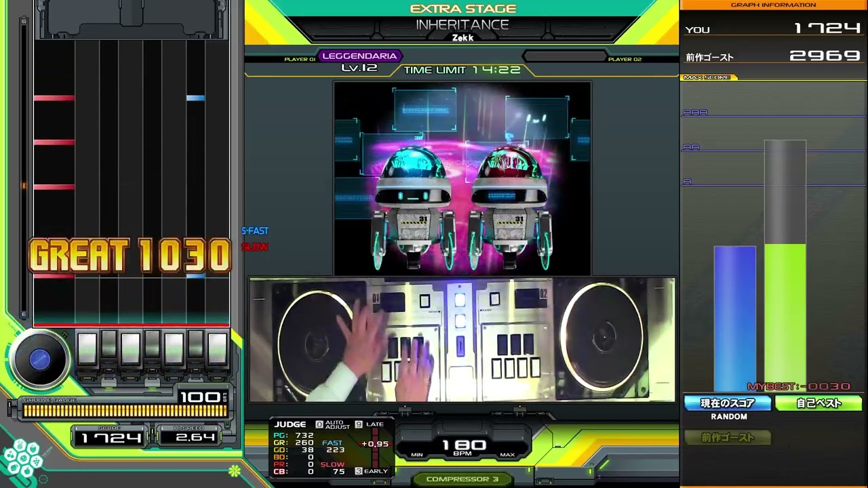This screenshot has height=488, width=868.
Task: Click the S-FAST timing indicator
Action: pos(255,231)
